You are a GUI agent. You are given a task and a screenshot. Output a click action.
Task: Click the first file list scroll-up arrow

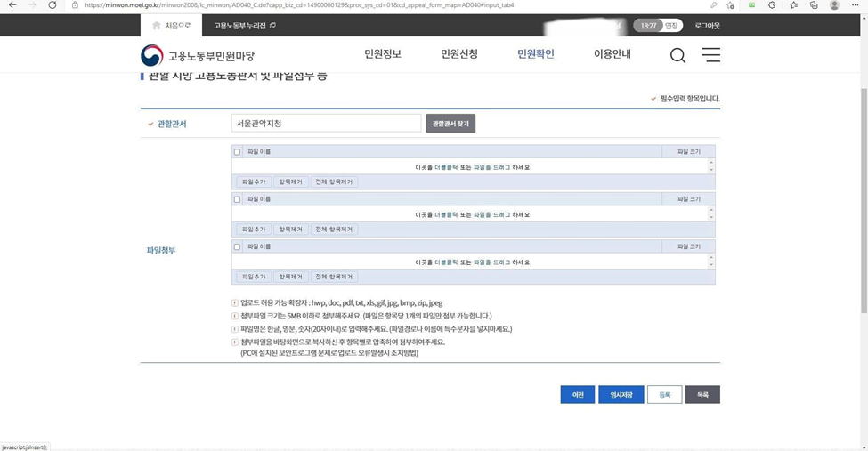pos(710,163)
